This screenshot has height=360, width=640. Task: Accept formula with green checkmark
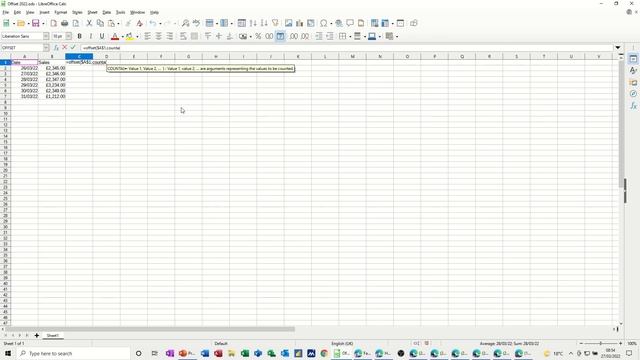(x=73, y=48)
